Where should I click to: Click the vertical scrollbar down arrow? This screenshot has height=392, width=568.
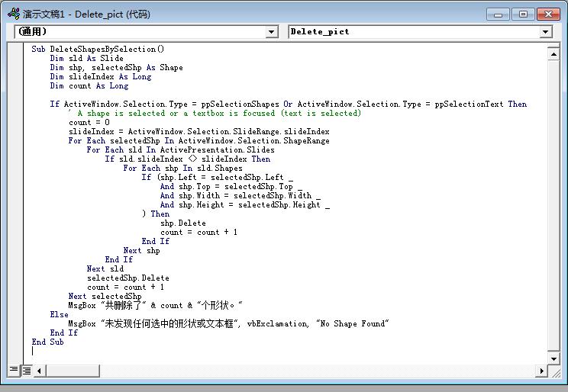tap(554, 358)
